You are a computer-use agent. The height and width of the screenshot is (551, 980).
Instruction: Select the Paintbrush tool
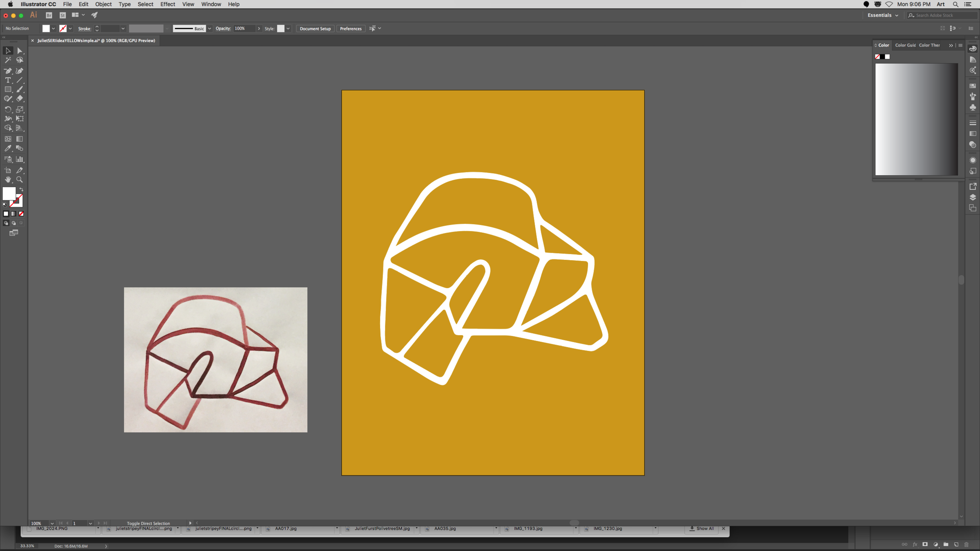coord(20,89)
